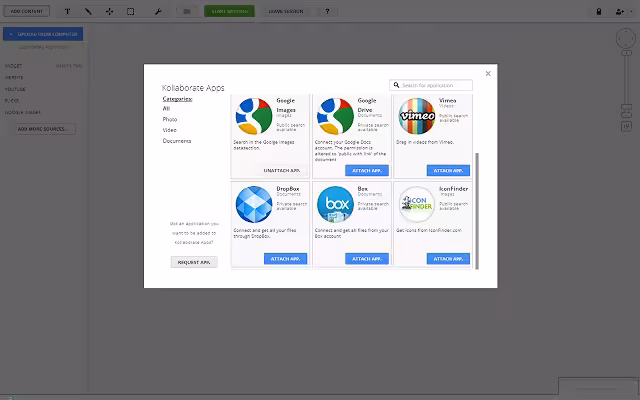Unattach the Google Images app
The image size is (640, 400).
click(282, 171)
